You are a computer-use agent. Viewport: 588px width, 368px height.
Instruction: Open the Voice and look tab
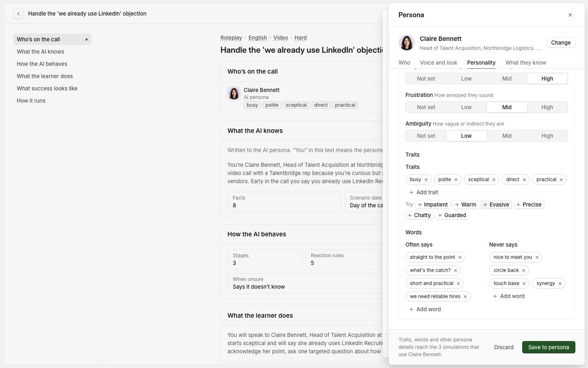coord(439,63)
